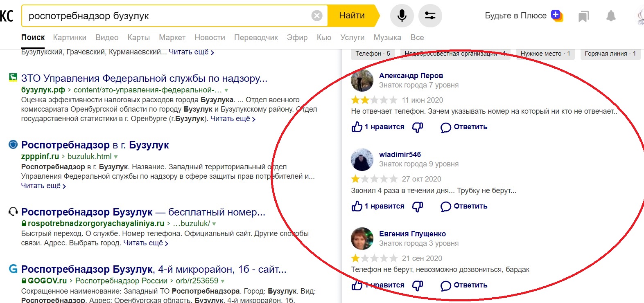
Task: Open Роспотребнадзор в г. Бузулук result
Action: pyautogui.click(x=95, y=145)
